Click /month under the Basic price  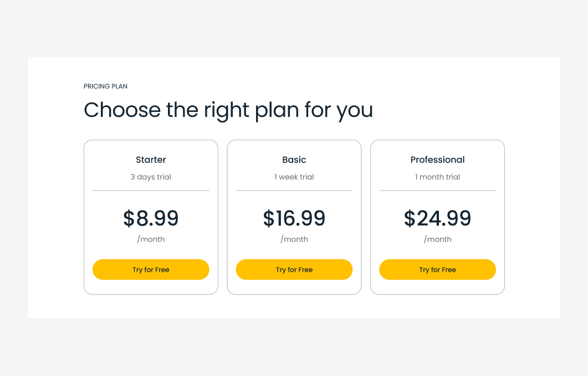tap(294, 239)
